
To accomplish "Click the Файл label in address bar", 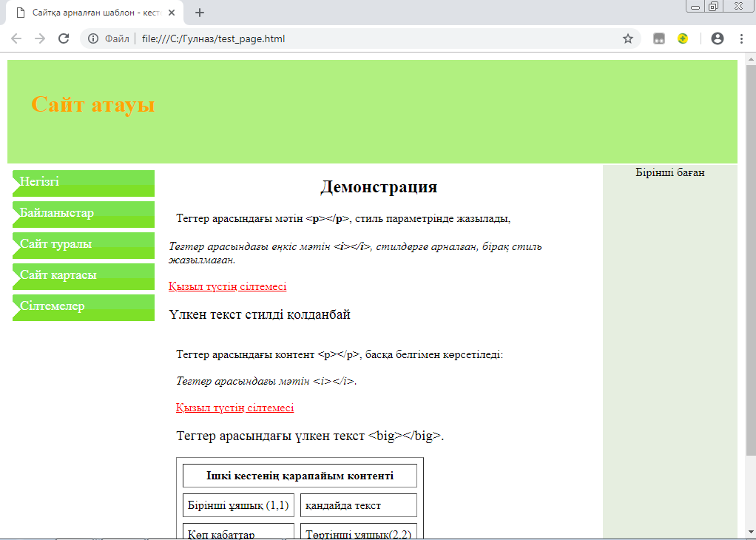I will (x=117, y=38).
